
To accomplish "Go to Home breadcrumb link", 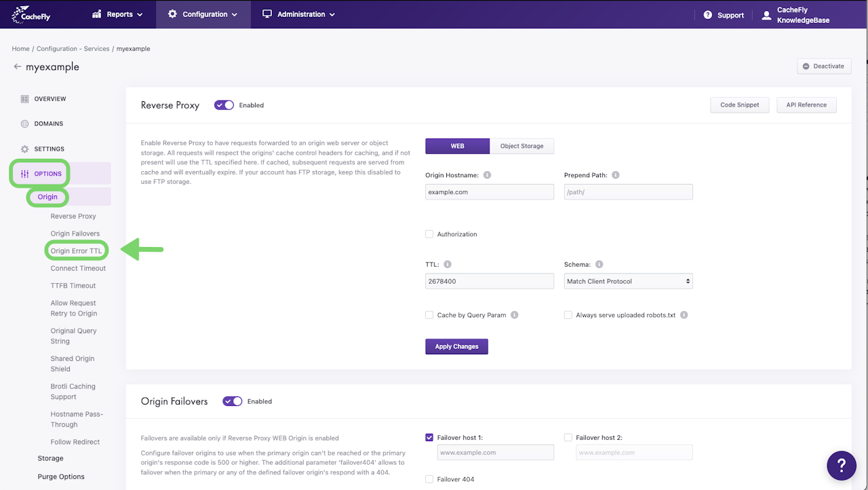I will coord(20,49).
